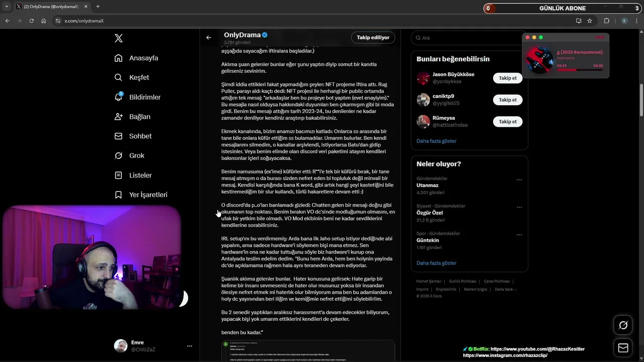
Task: Open a new browser tab
Action: [x=98, y=7]
